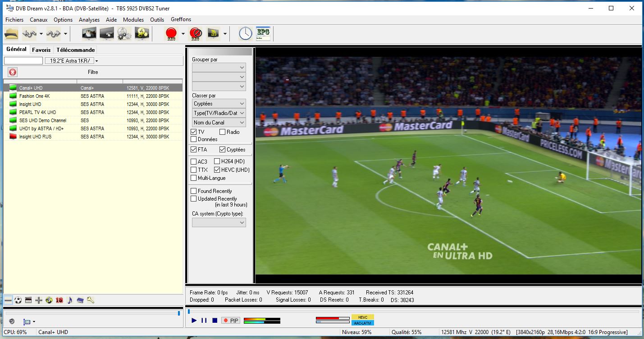
Task: Select the music note category icon
Action: click(70, 300)
